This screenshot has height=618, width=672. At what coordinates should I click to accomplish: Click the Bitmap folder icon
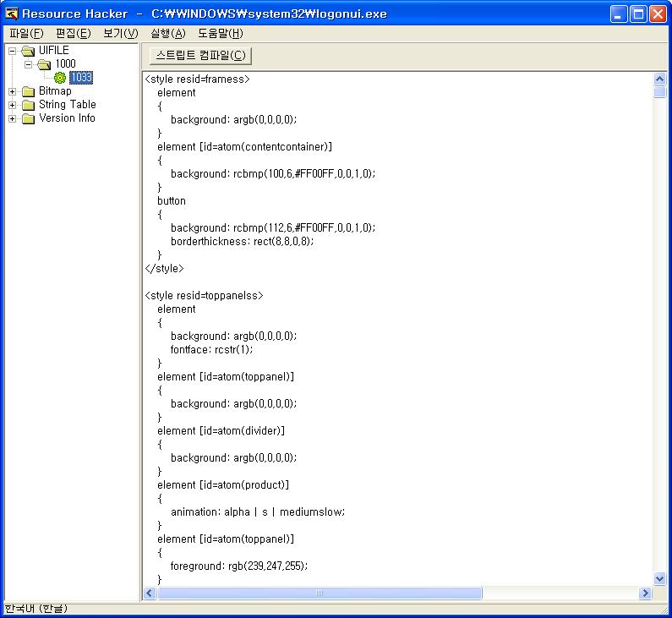coord(29,91)
